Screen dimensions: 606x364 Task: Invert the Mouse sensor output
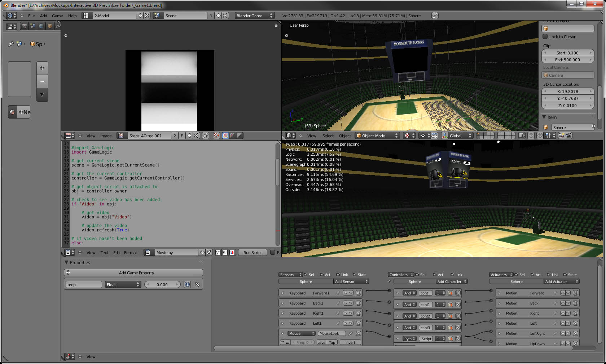(350, 342)
